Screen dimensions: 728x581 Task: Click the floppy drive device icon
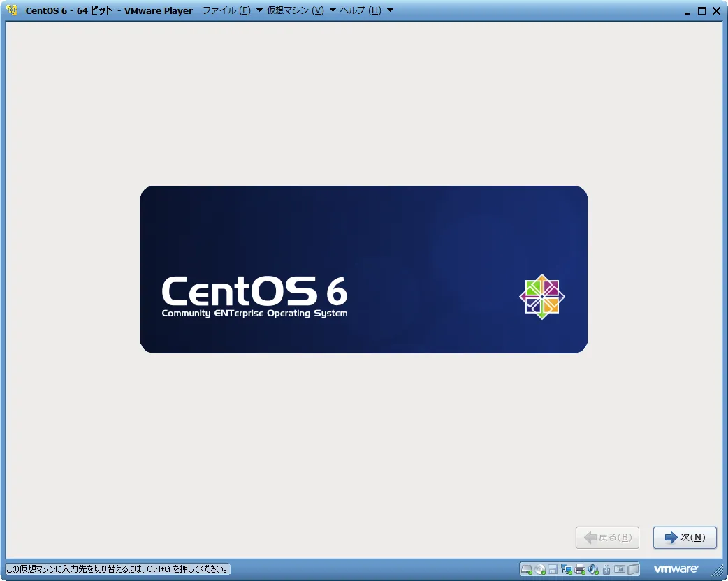click(553, 569)
